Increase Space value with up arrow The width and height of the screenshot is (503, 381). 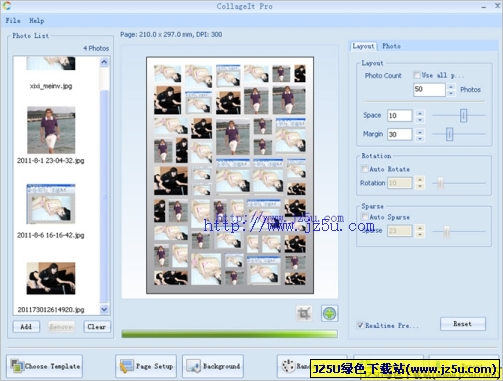[x=420, y=113]
